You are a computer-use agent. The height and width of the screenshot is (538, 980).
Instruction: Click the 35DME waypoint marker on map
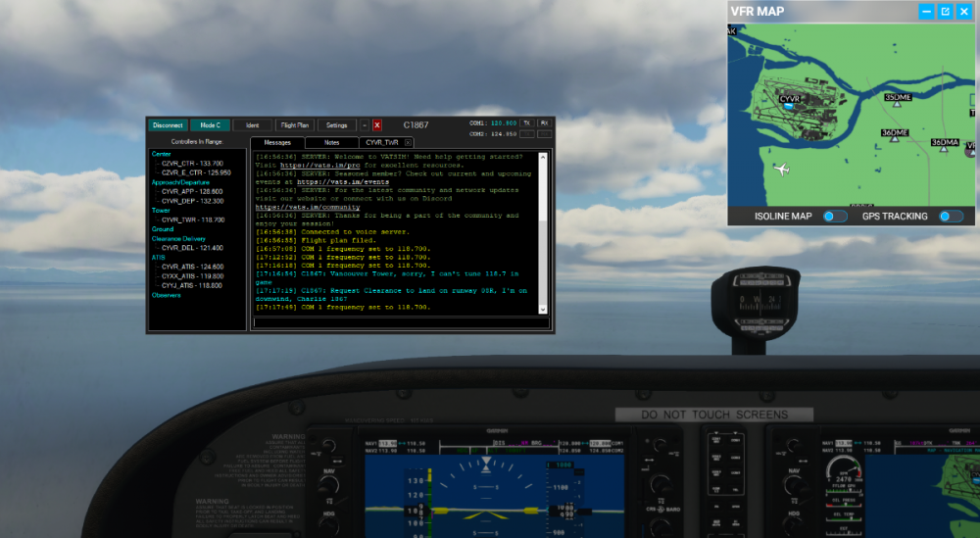[x=895, y=106]
